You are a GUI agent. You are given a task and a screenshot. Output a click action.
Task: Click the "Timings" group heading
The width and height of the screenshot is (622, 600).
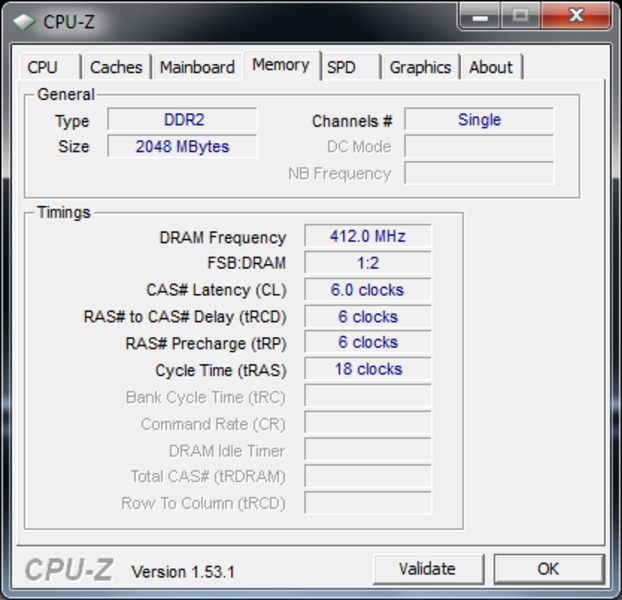(64, 213)
